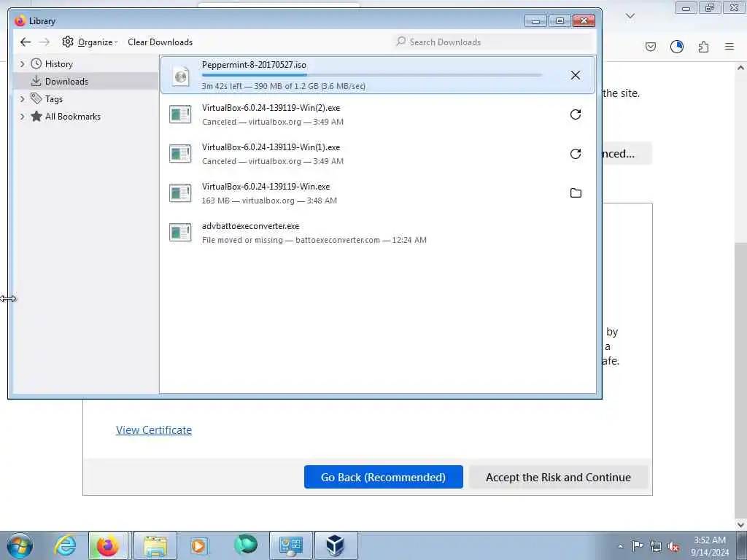
Task: Click the taskbar clock showing 3:52 AM
Action: tap(709, 546)
